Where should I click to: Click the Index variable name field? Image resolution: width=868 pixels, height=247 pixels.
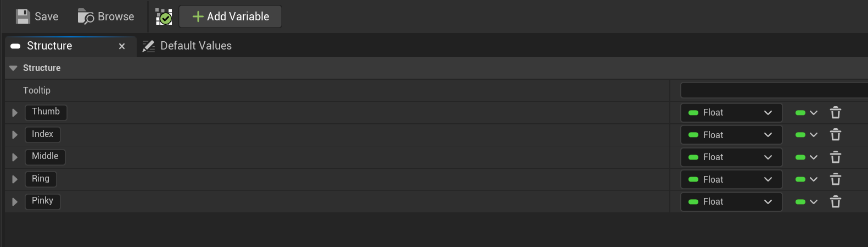(43, 134)
